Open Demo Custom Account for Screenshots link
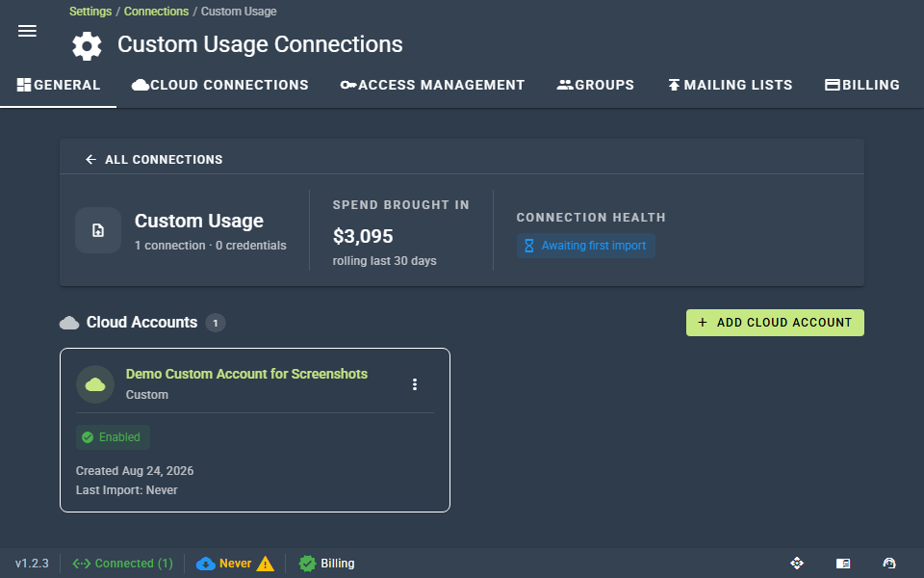This screenshot has height=578, width=924. 246,374
